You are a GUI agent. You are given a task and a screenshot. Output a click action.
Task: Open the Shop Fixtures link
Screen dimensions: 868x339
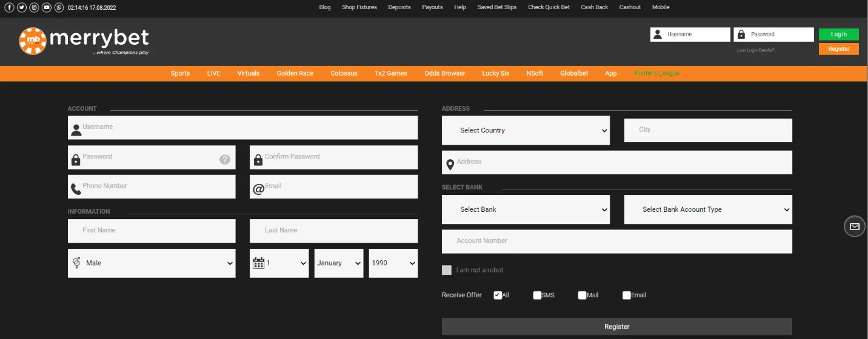pos(359,7)
